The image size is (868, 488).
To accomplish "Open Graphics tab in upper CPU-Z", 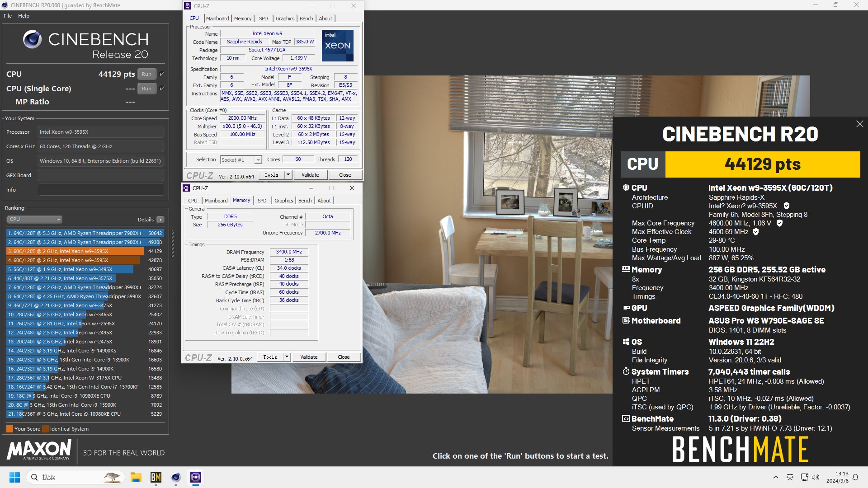I will (285, 19).
